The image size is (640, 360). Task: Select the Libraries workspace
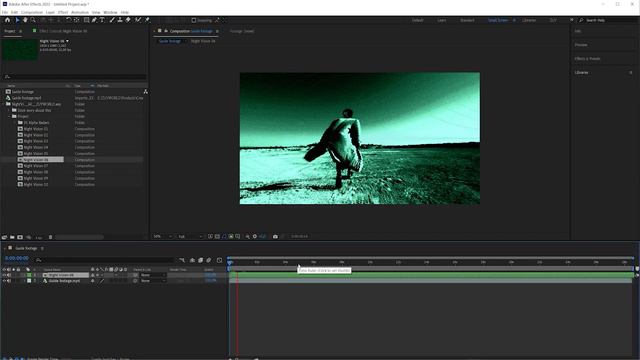(x=529, y=20)
